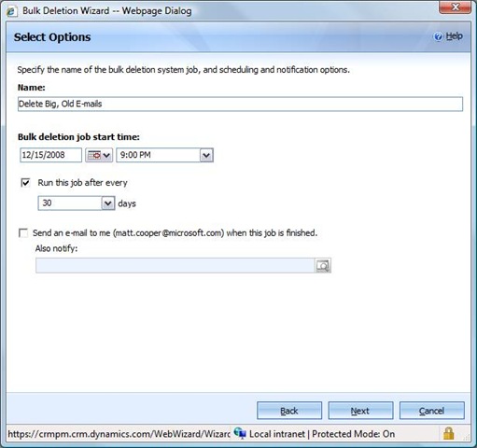
Task: Click the resize grip in status bar corner
Action: pos(467,437)
